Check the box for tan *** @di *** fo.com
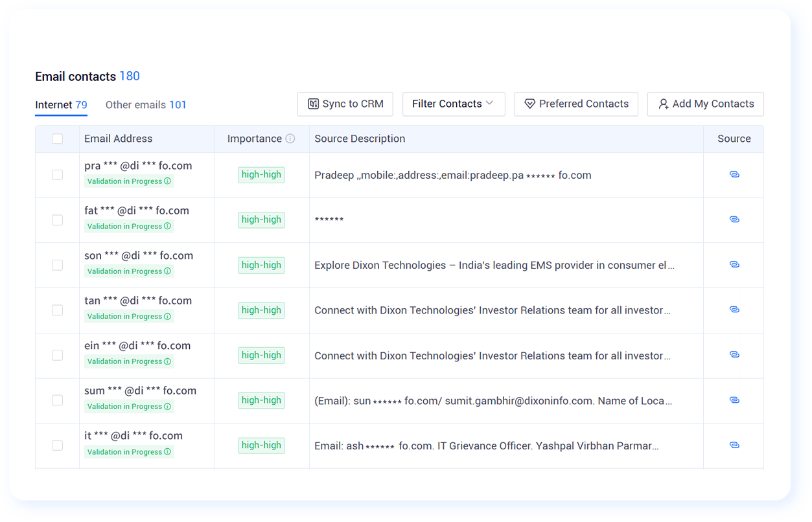Image resolution: width=812 pixels, height=522 pixels. (58, 310)
